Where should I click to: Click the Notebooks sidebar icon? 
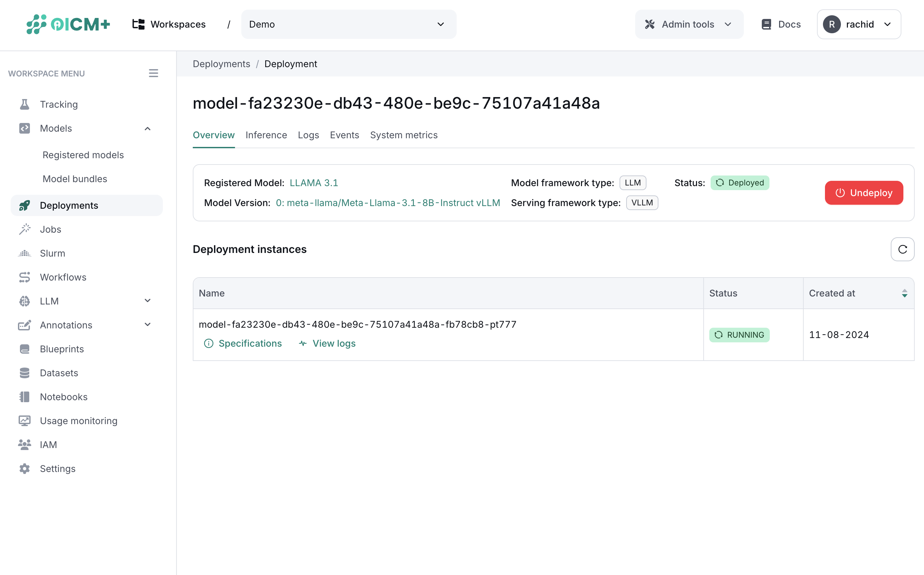25,397
